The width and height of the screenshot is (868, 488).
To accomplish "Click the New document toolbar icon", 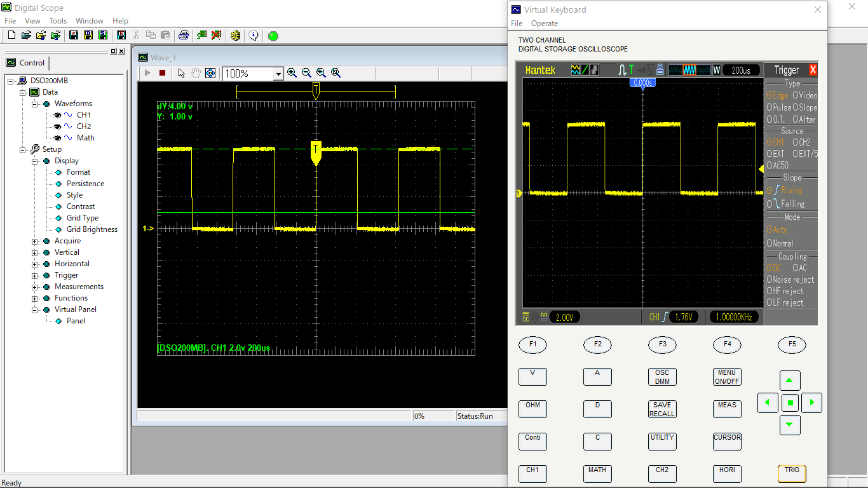I will (11, 36).
